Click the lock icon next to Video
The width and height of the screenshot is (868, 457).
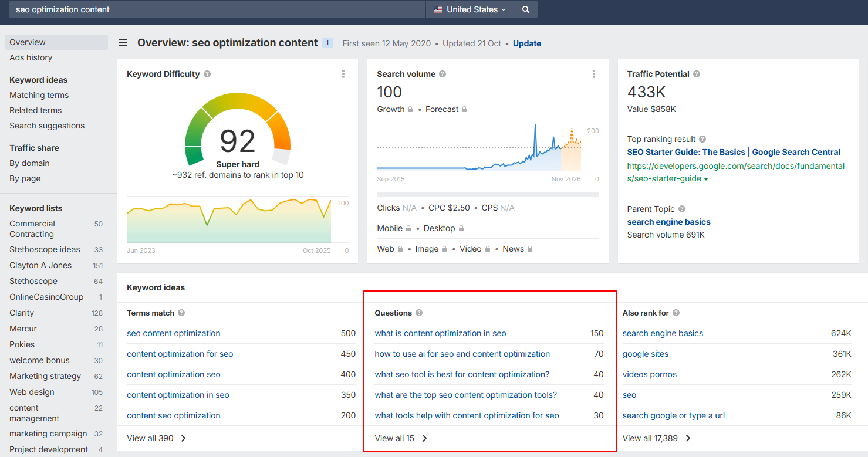point(487,249)
